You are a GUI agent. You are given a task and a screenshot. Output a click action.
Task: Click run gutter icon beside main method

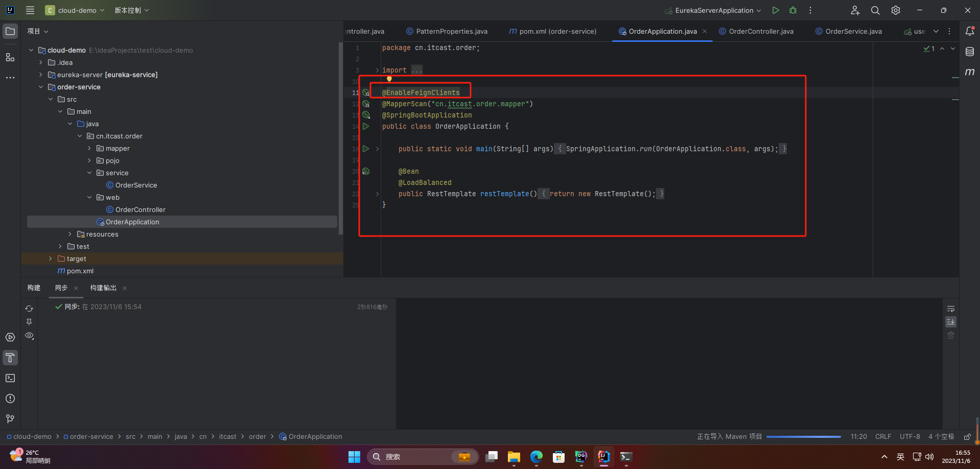366,149
